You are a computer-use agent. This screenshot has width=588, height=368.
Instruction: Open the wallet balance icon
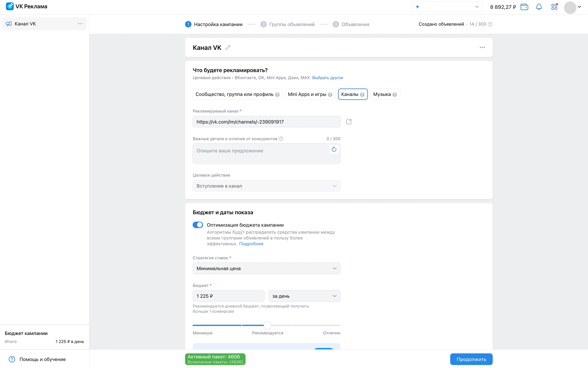(524, 7)
